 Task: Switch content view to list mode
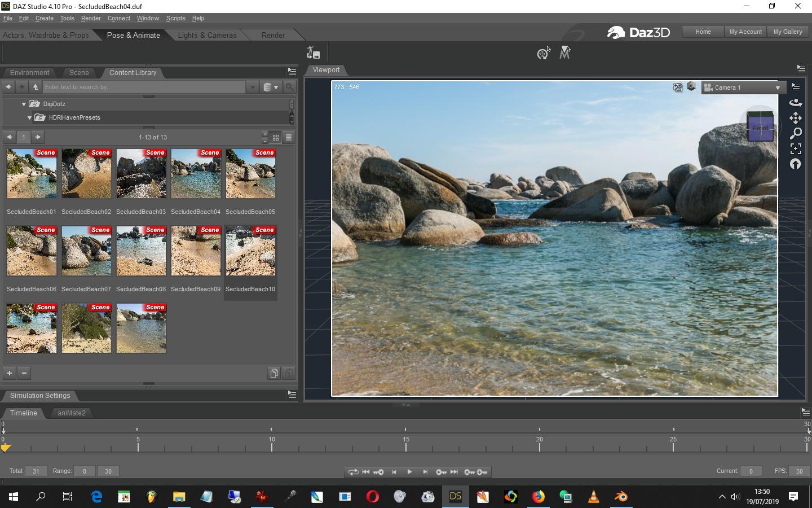pyautogui.click(x=288, y=137)
